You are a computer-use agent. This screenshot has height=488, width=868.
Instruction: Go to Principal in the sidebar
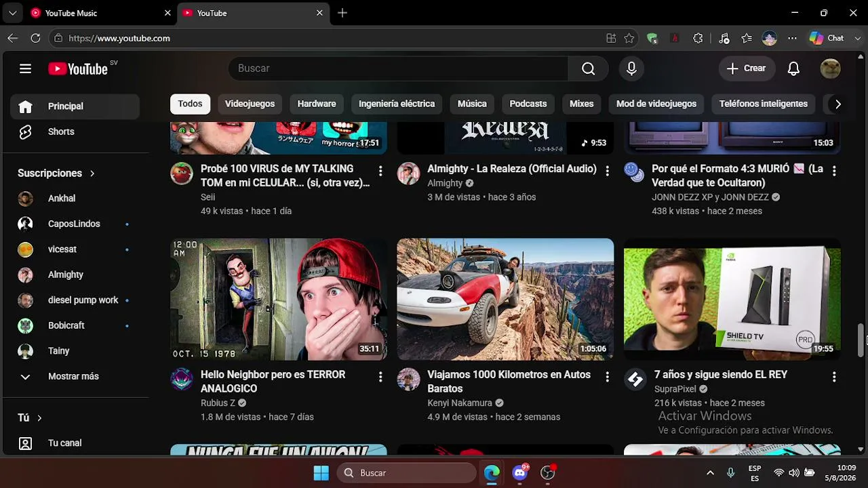(75, 106)
